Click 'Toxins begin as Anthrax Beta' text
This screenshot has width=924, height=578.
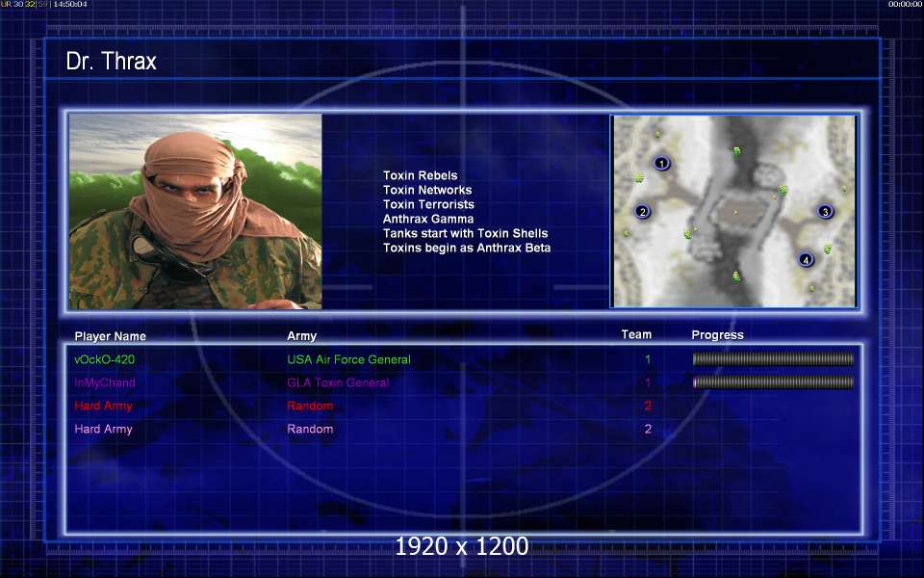click(x=467, y=248)
